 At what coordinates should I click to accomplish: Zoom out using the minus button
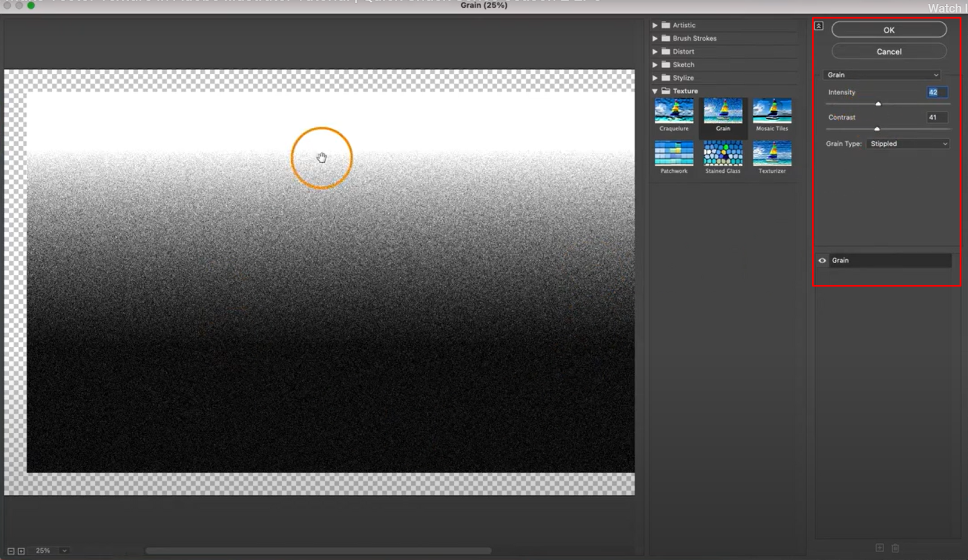(x=12, y=550)
